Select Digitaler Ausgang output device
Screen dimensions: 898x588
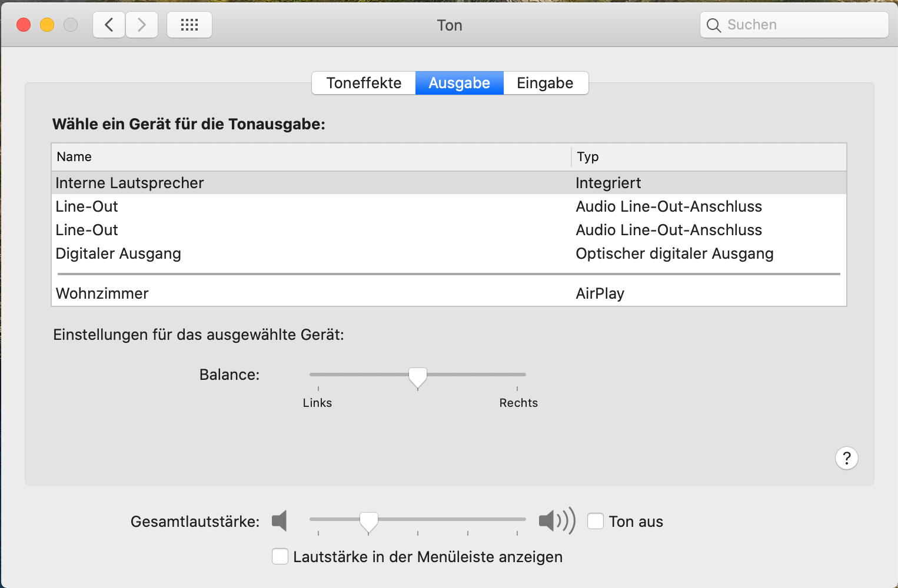118,253
